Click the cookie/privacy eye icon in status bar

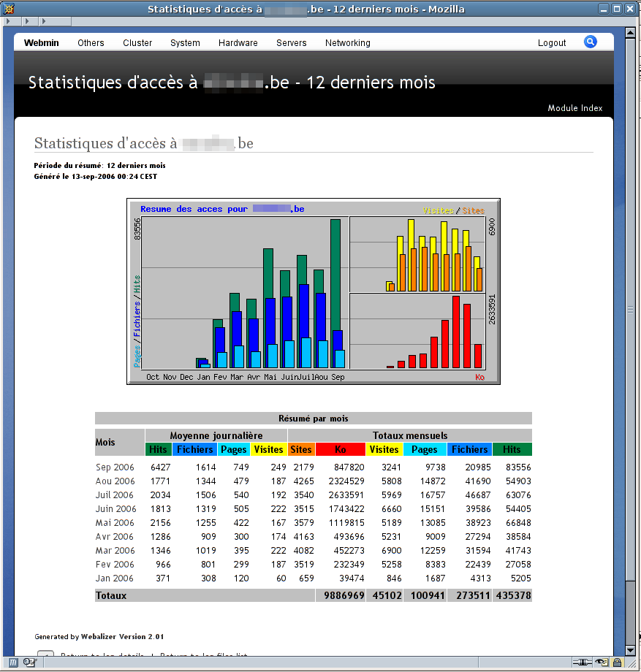tap(601, 663)
